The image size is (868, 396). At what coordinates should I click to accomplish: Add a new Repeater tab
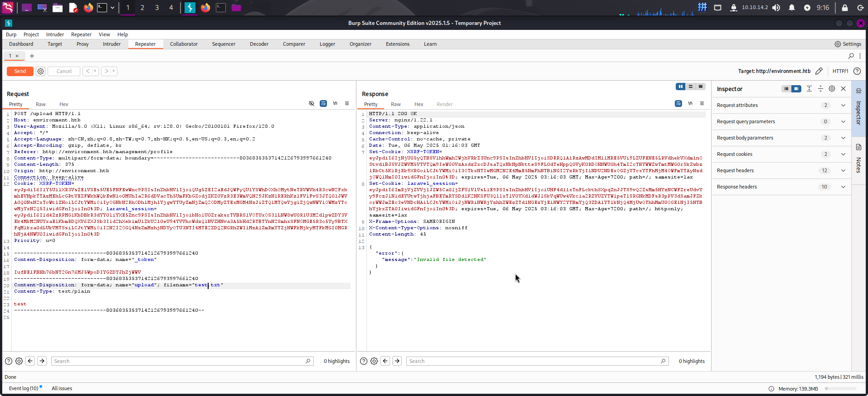coord(32,56)
